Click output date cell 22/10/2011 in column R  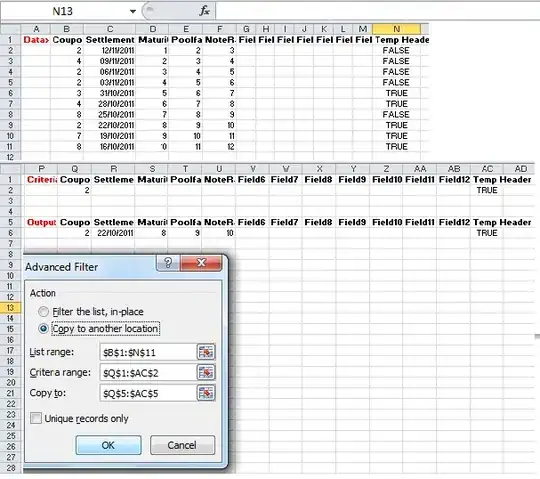tap(113, 233)
